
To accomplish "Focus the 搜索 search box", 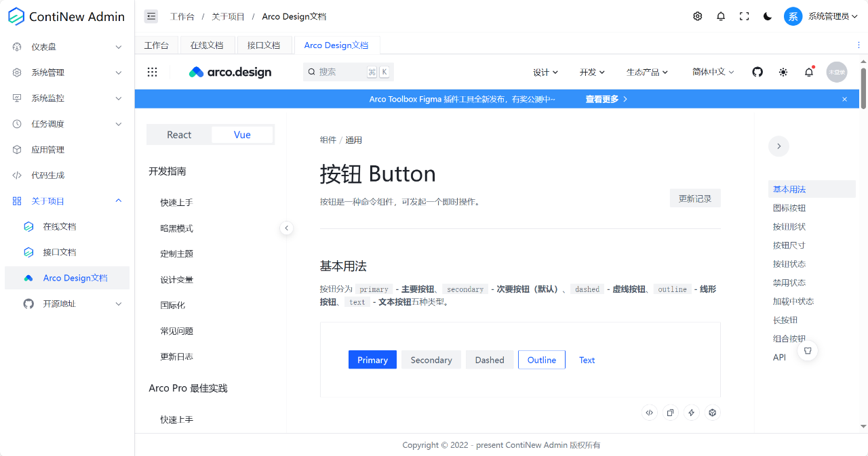I will coord(349,72).
